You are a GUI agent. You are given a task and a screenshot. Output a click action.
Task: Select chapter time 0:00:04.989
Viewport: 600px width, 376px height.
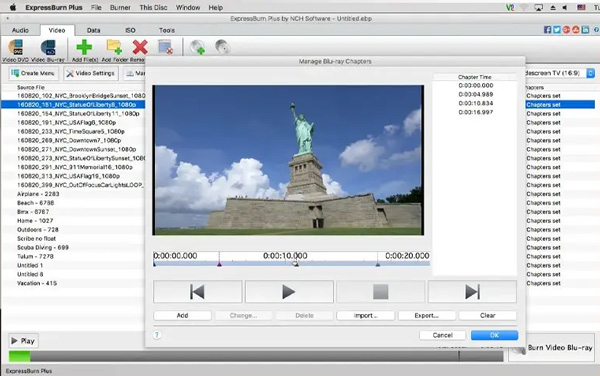click(476, 94)
